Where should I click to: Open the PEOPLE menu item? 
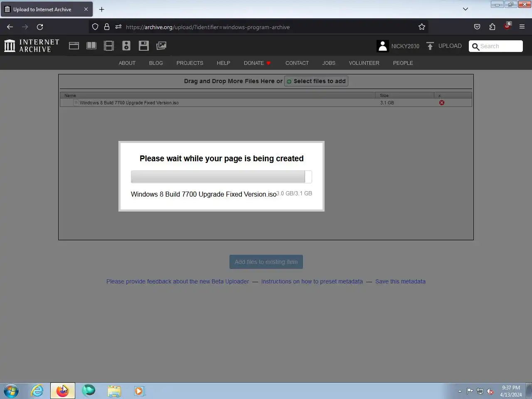tap(403, 63)
